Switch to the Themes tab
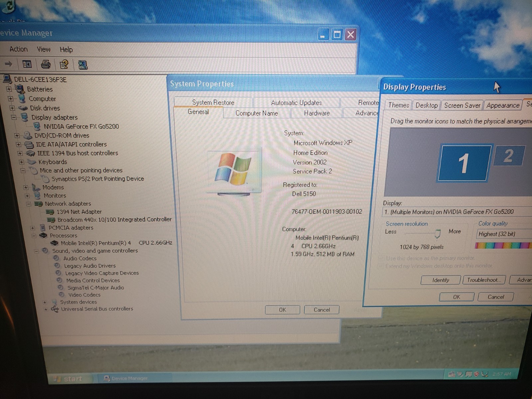 (x=399, y=105)
